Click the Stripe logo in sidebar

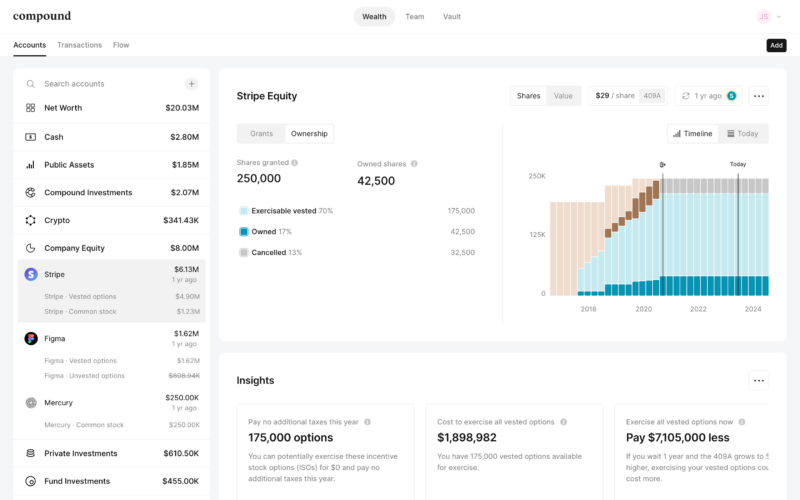[31, 274]
